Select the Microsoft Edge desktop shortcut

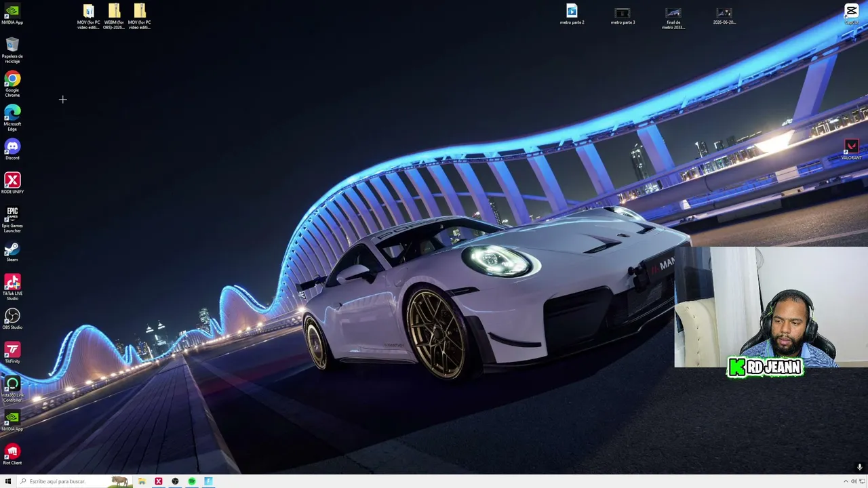click(12, 119)
